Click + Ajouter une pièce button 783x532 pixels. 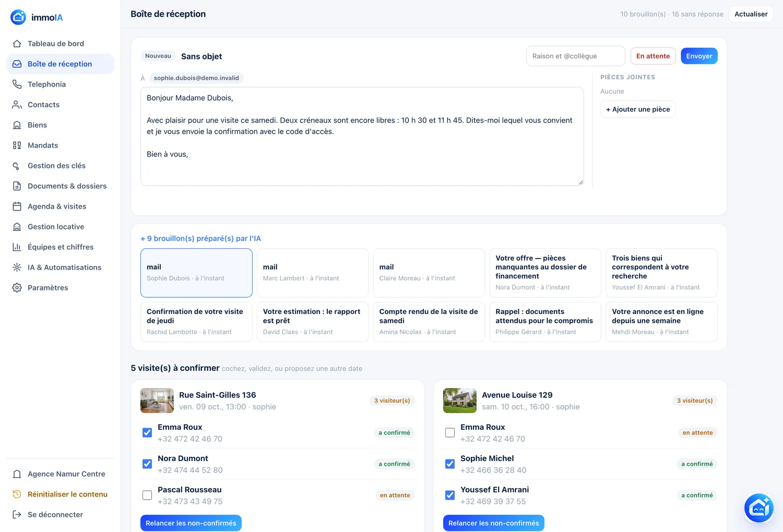[638, 110]
